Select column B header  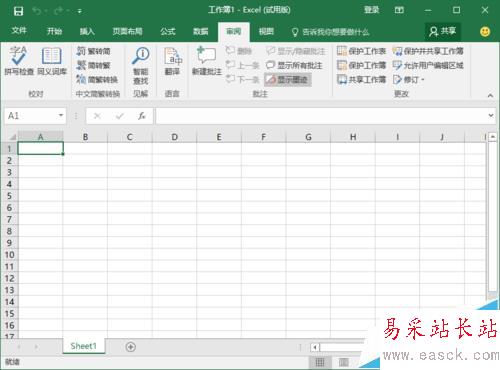pyautogui.click(x=85, y=137)
